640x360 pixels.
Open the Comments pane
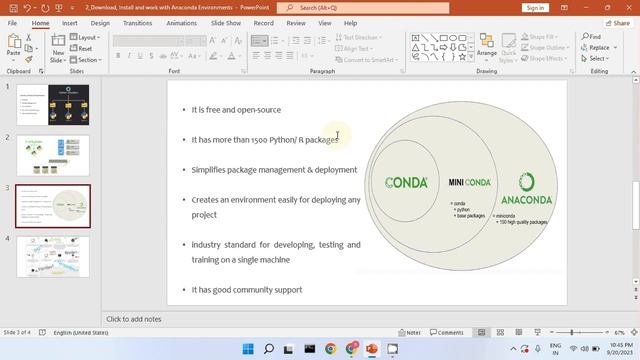(447, 332)
